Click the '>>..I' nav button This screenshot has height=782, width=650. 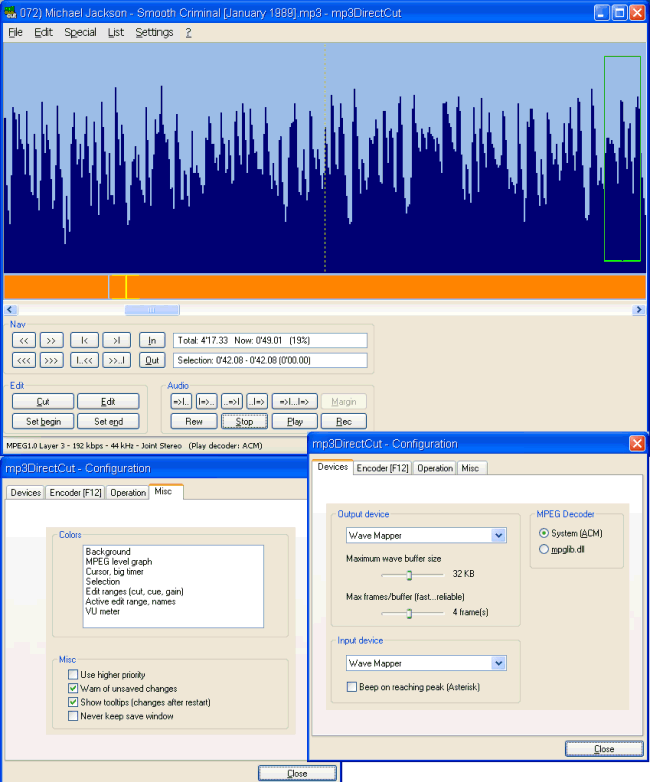click(116, 360)
